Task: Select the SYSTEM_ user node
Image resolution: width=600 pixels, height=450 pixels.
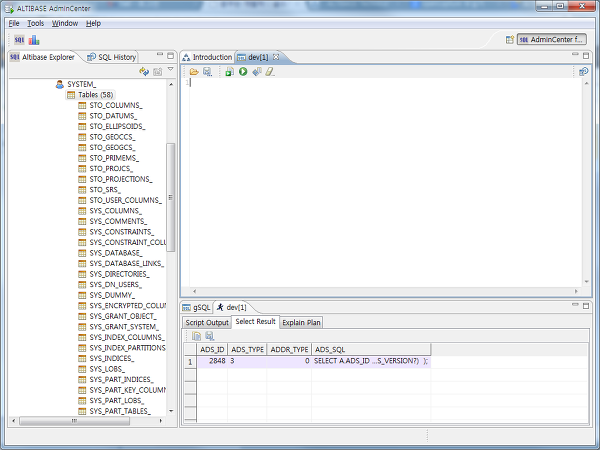Action: 76,84
